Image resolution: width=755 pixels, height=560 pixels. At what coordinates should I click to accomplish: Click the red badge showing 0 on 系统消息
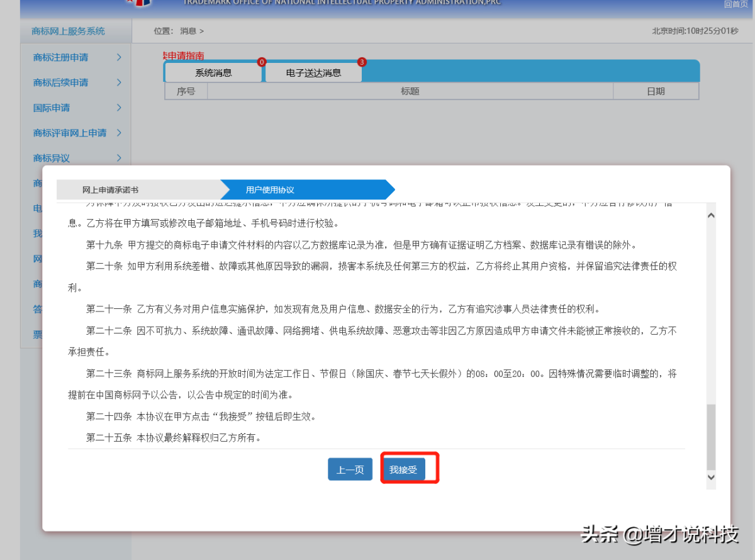262,62
